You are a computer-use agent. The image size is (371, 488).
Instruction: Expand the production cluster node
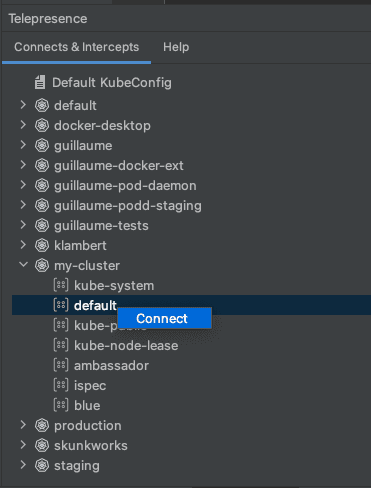coord(23,425)
